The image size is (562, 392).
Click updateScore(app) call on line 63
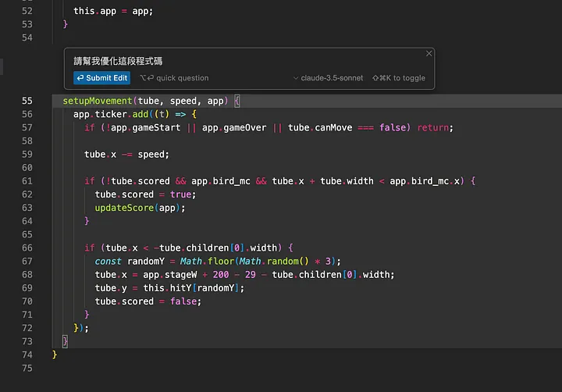click(x=140, y=208)
